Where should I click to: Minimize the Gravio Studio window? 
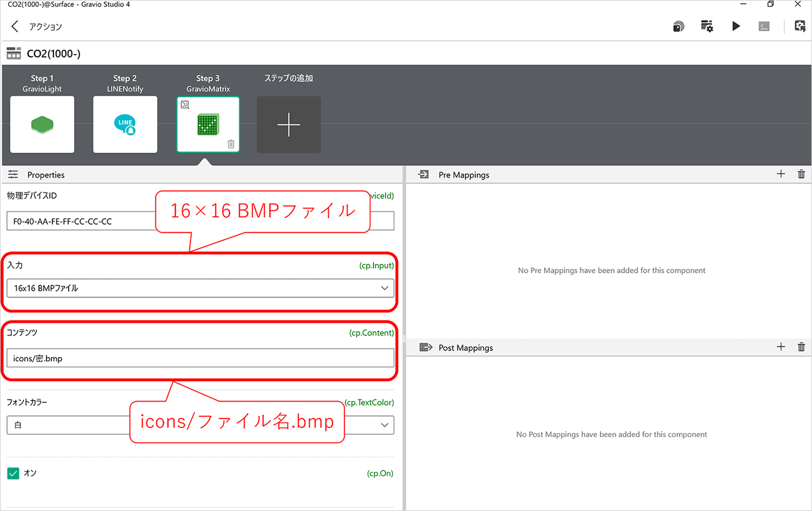click(x=743, y=4)
